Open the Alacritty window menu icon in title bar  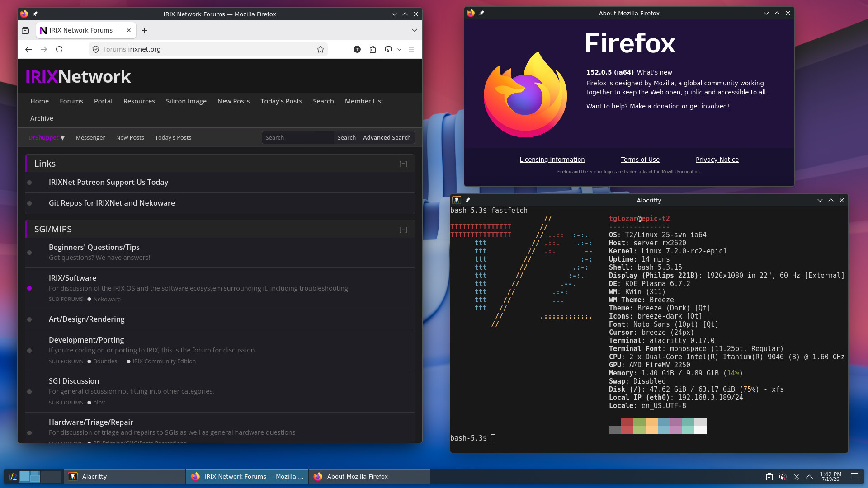457,200
